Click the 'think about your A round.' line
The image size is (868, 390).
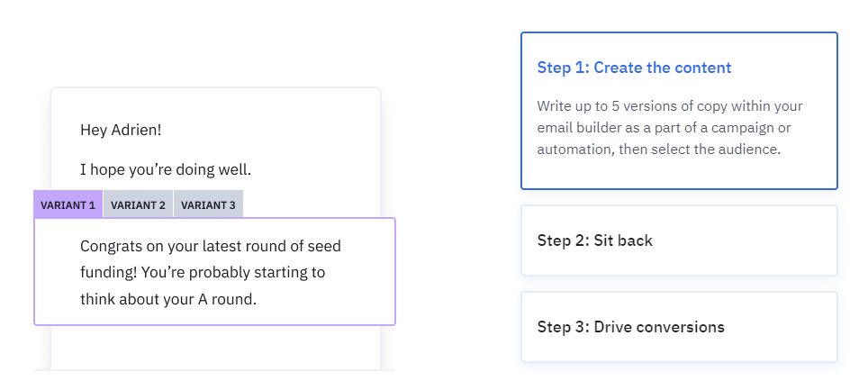pos(168,299)
